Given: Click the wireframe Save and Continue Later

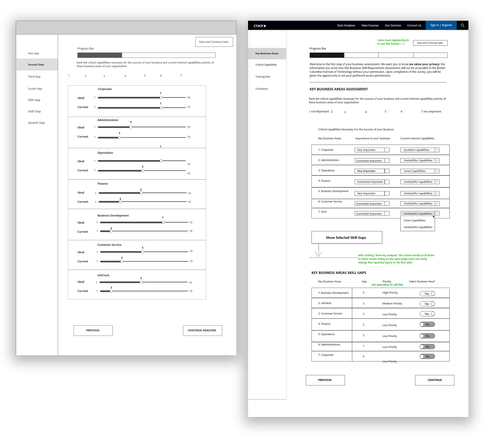Looking at the screenshot, I should click(214, 42).
